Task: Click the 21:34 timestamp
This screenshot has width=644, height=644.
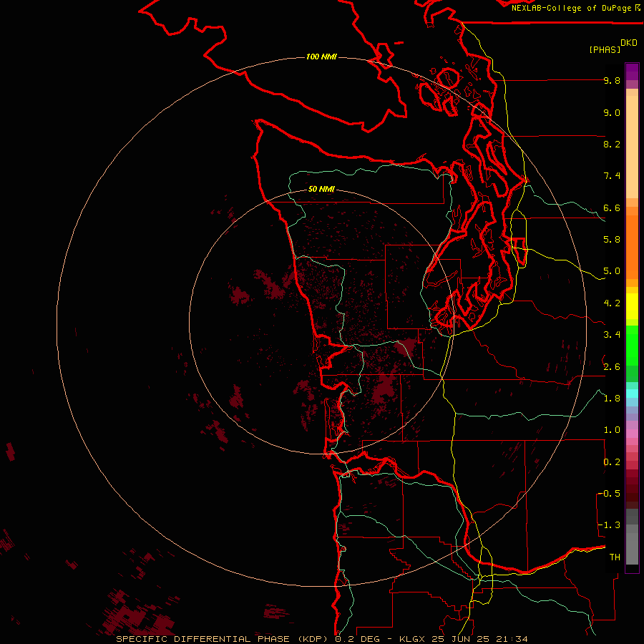Action: click(512, 639)
